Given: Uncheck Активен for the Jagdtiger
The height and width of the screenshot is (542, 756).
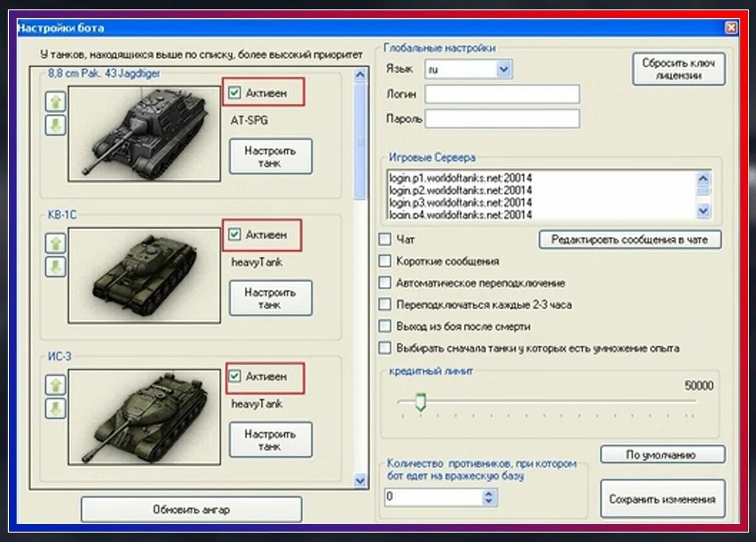Looking at the screenshot, I should [234, 93].
